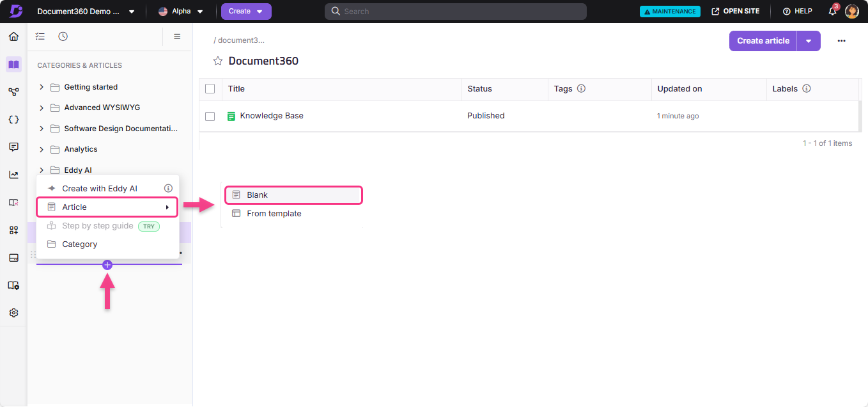Select the Documentation book icon in sidebar
The height and width of the screenshot is (407, 868).
[13, 64]
